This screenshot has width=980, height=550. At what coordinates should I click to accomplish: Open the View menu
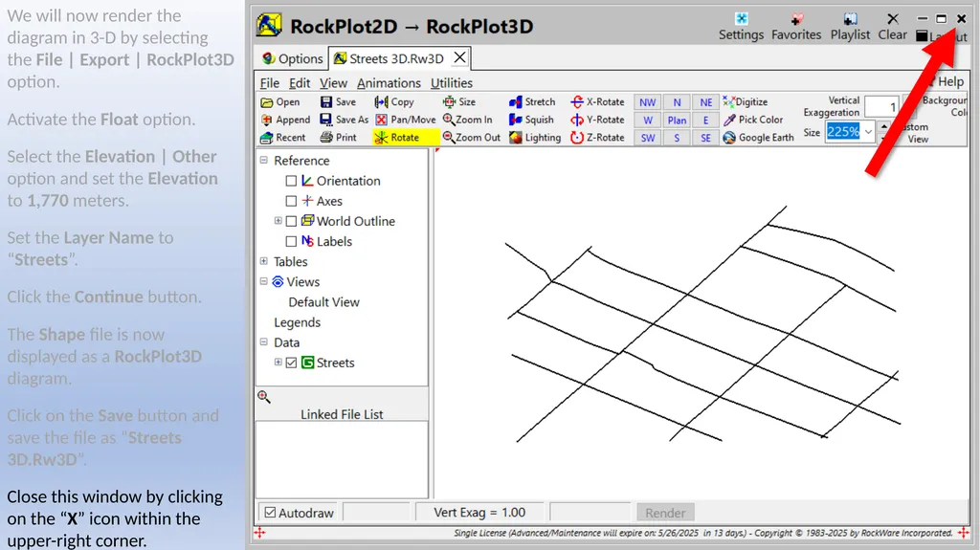point(333,83)
